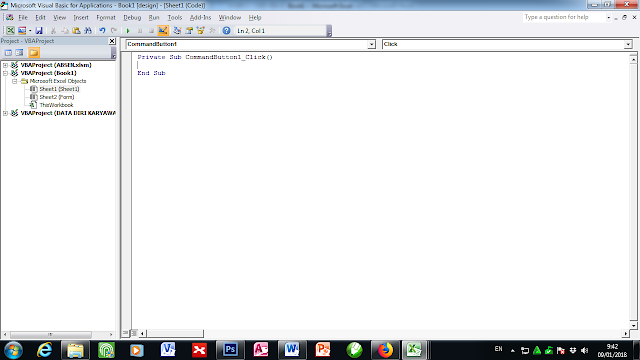Collapse the Microsoft Excel Objects folder
Image resolution: width=640 pixels, height=360 pixels.
[x=14, y=81]
